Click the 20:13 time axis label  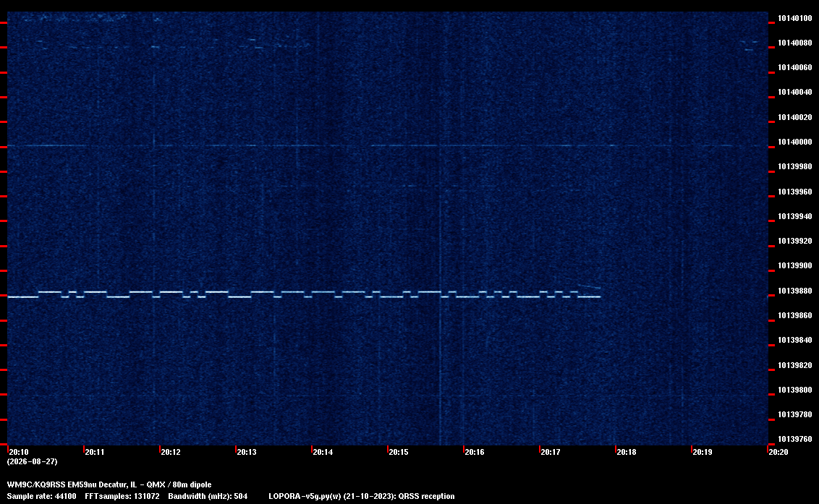point(247,452)
